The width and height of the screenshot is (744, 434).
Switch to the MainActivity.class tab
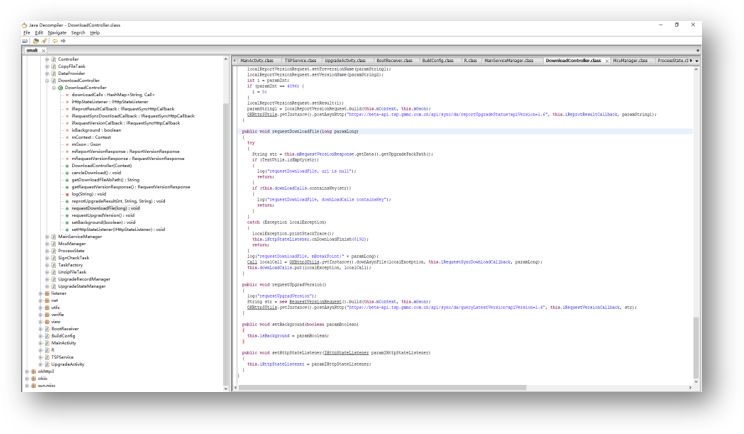[257, 61]
